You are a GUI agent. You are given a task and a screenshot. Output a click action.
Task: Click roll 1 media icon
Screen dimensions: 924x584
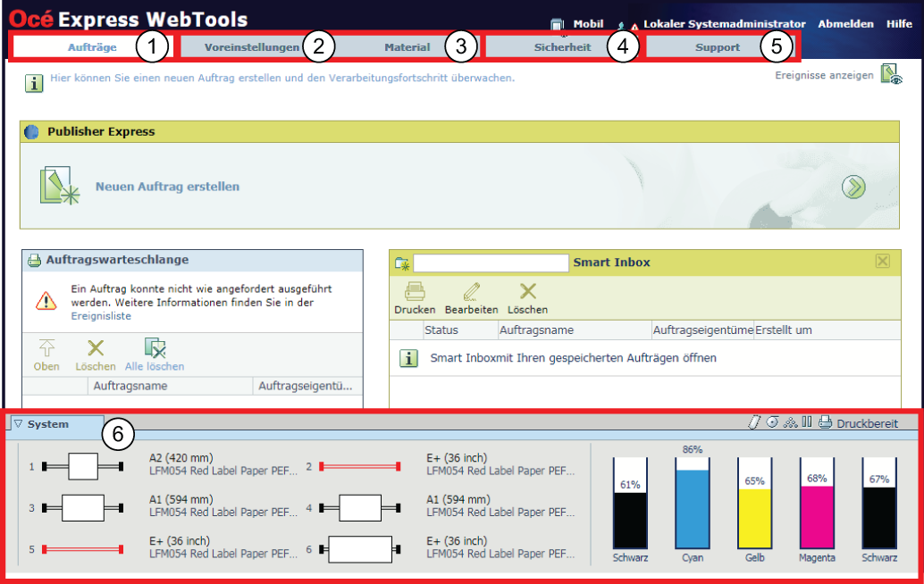[82, 467]
